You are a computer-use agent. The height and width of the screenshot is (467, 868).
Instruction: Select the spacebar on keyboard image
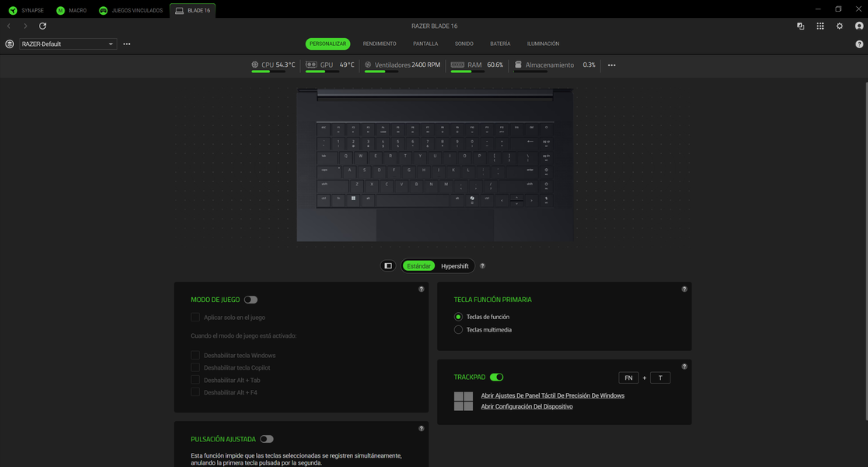413,200
